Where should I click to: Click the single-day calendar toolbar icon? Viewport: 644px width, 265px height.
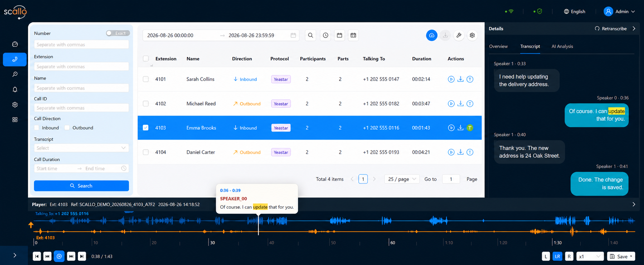pyautogui.click(x=339, y=35)
